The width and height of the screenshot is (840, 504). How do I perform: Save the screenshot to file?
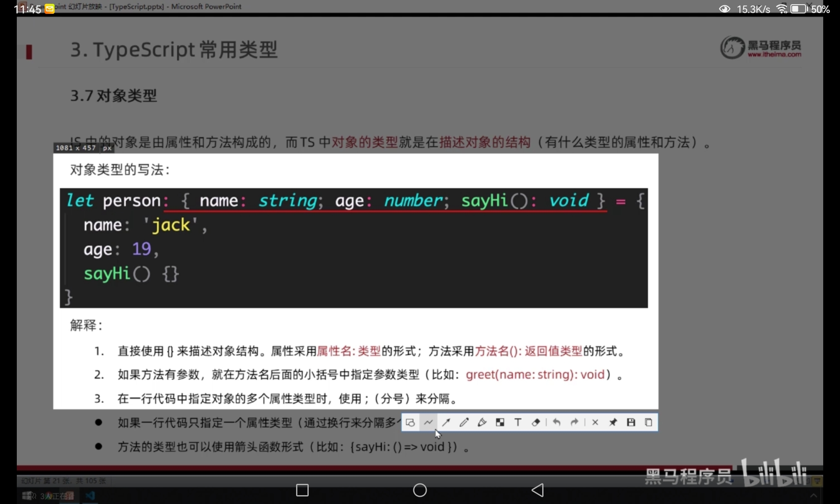(631, 423)
